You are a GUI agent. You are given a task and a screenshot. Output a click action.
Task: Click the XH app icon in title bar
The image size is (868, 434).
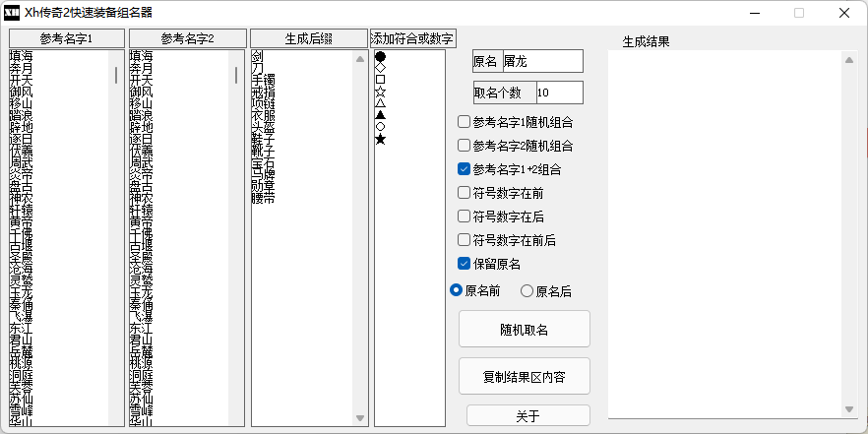coord(12,13)
